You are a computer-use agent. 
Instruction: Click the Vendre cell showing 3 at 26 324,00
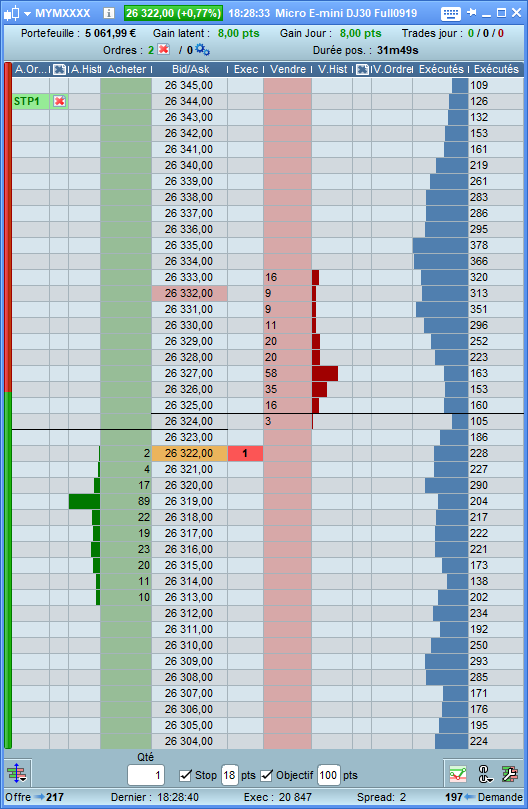click(287, 421)
